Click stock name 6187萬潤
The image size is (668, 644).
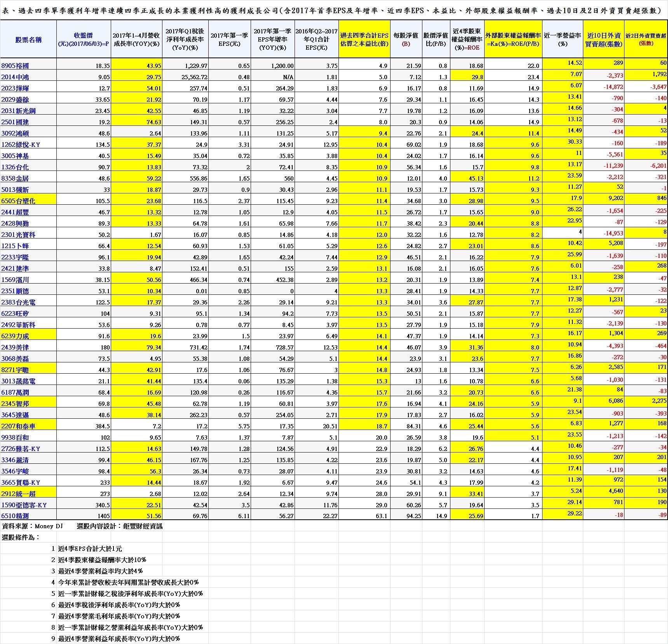point(15,392)
